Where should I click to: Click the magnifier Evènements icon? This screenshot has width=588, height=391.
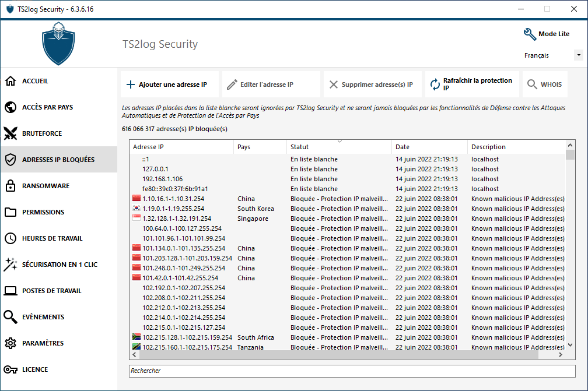[10, 317]
